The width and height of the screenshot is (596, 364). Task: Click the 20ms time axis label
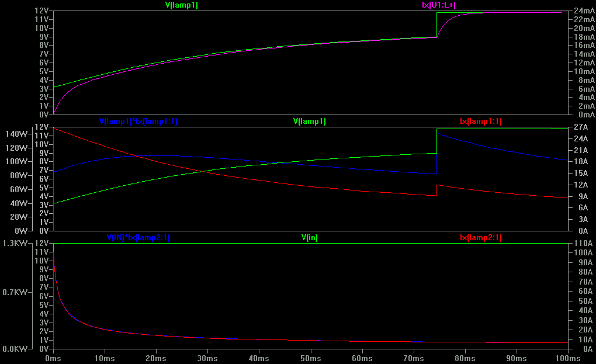click(156, 358)
